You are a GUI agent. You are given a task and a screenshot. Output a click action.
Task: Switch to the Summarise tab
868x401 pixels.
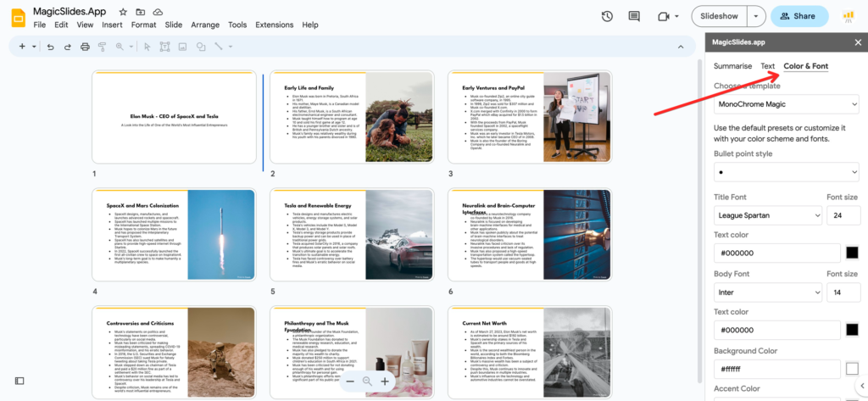point(733,66)
